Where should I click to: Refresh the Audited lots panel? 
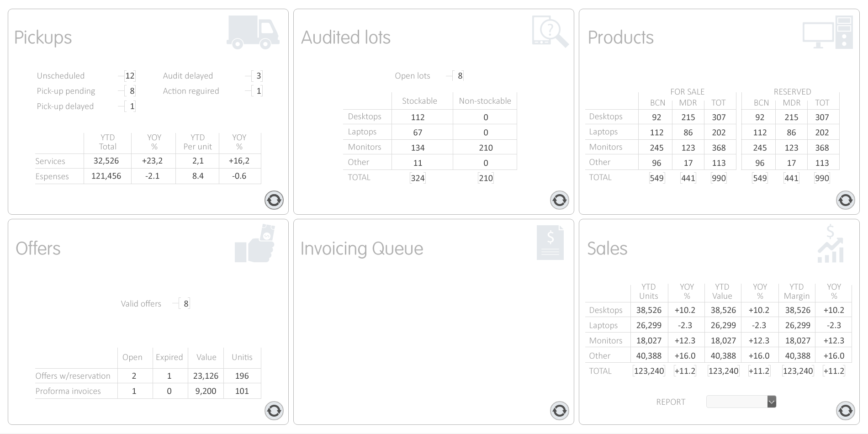pos(560,200)
